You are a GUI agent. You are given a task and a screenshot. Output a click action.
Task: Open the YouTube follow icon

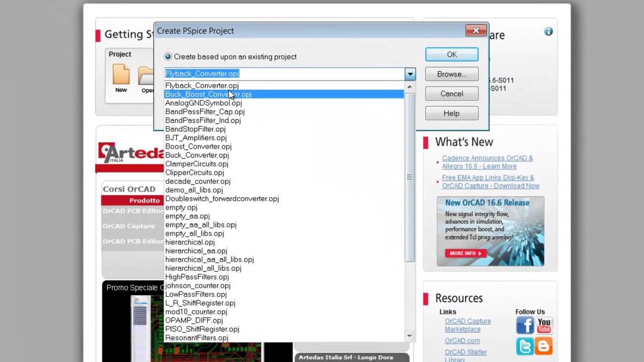(544, 325)
